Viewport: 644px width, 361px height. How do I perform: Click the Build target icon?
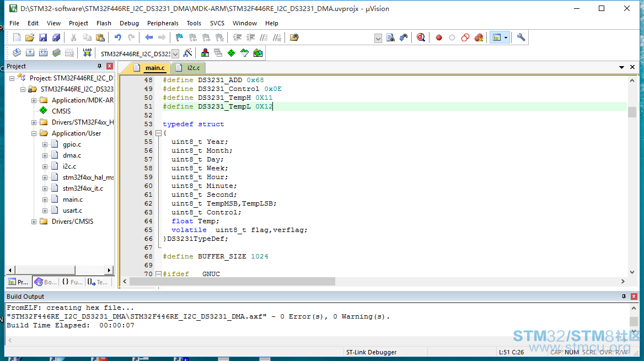pyautogui.click(x=30, y=53)
